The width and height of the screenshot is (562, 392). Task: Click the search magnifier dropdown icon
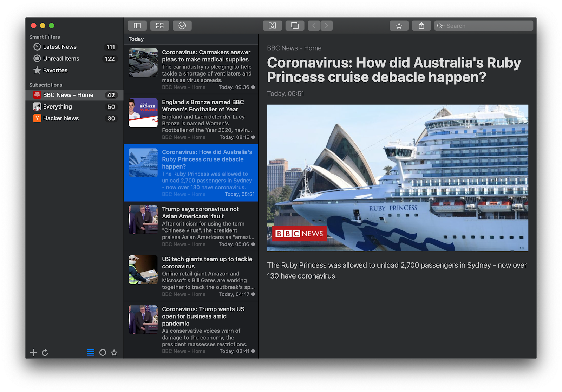pyautogui.click(x=440, y=26)
